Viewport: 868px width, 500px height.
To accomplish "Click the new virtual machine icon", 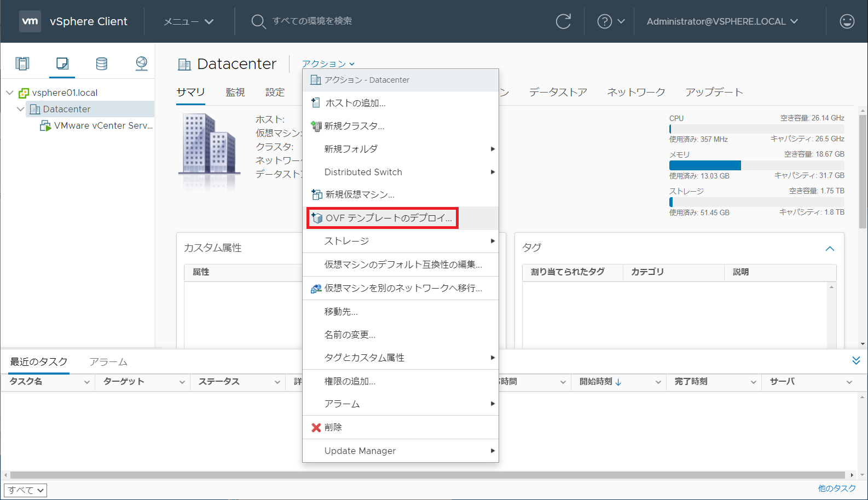I will 316,194.
